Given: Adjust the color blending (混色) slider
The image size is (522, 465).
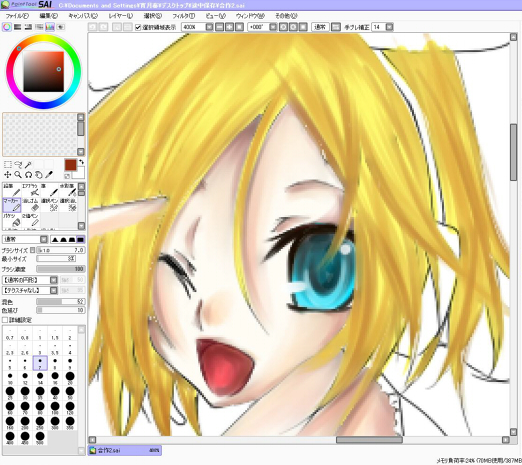Looking at the screenshot, I should (61, 302).
